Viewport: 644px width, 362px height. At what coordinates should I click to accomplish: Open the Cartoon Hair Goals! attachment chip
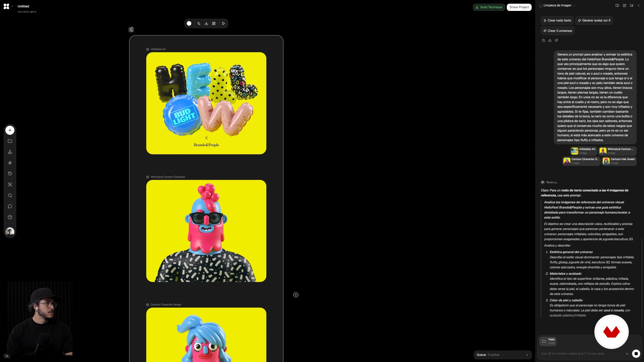coord(619,161)
